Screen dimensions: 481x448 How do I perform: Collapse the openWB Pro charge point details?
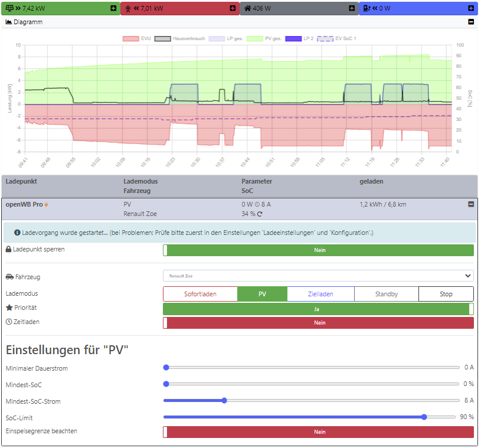pyautogui.click(x=471, y=204)
